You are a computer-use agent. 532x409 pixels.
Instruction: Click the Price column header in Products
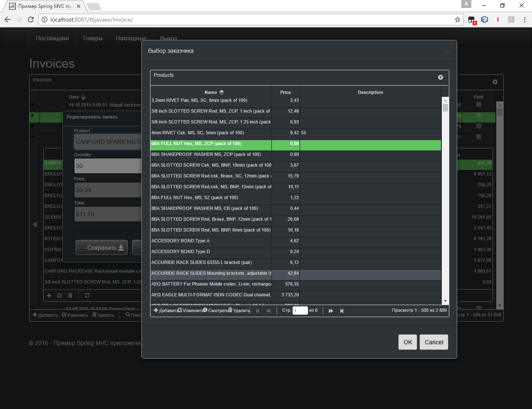point(286,92)
